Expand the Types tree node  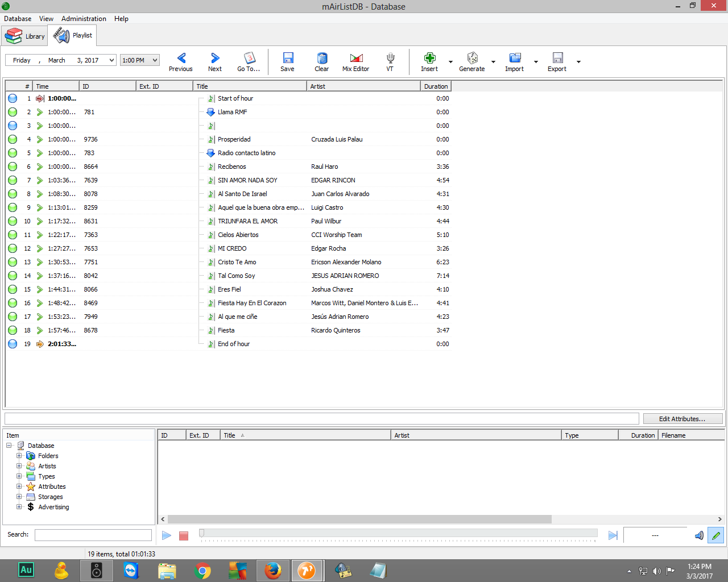[x=19, y=476]
